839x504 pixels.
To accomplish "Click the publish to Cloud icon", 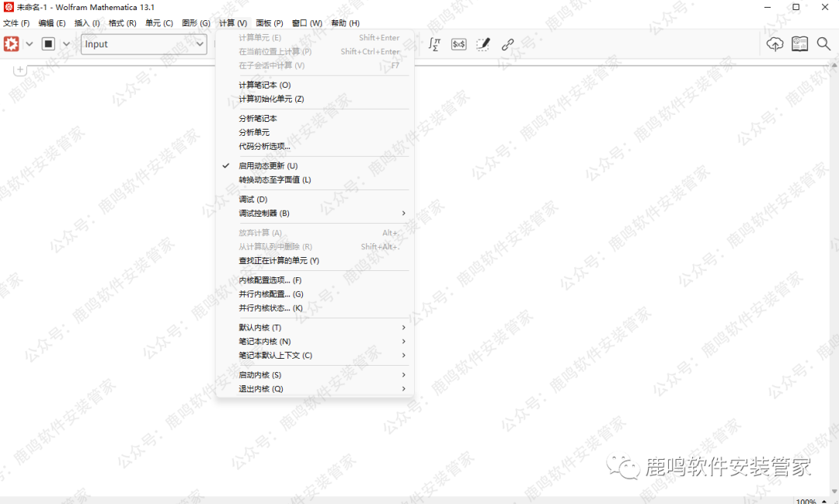I will (x=775, y=44).
